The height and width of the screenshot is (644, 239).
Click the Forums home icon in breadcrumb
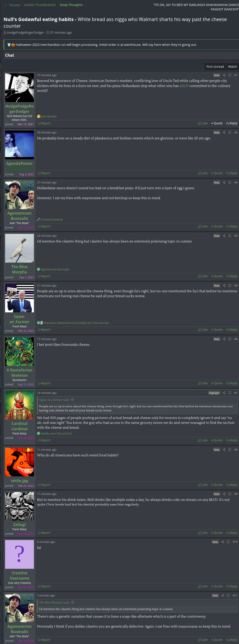(5, 5)
